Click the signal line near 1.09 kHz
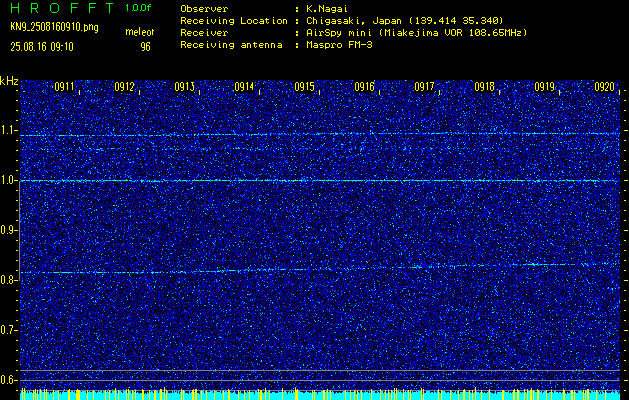The width and height of the screenshot is (629, 400). [319, 134]
